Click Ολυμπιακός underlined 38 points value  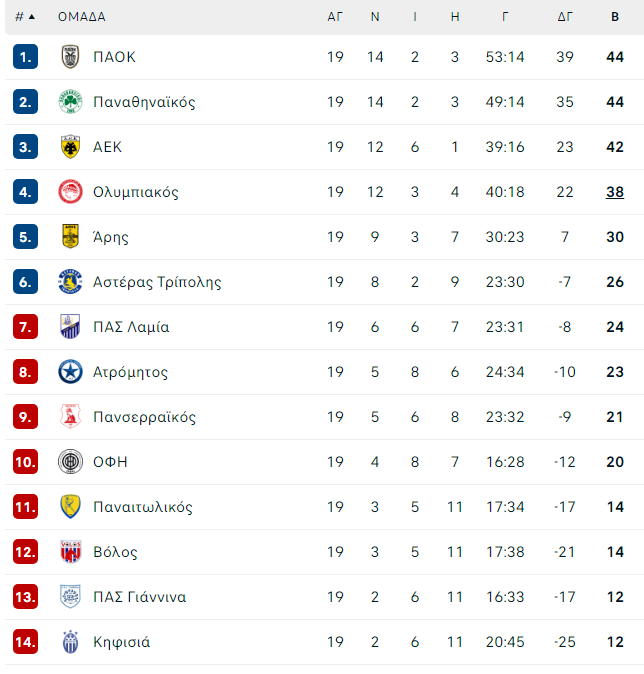(x=615, y=192)
